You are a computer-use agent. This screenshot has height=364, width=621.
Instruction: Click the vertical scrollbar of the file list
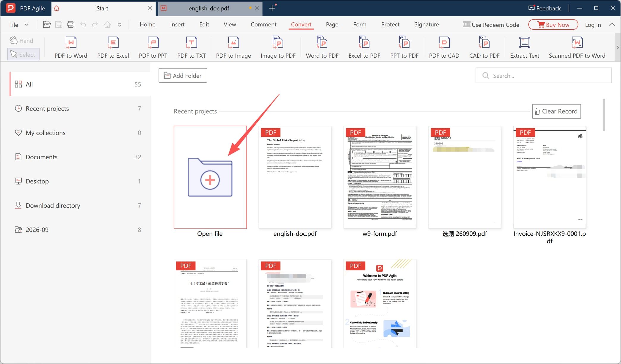point(604,115)
